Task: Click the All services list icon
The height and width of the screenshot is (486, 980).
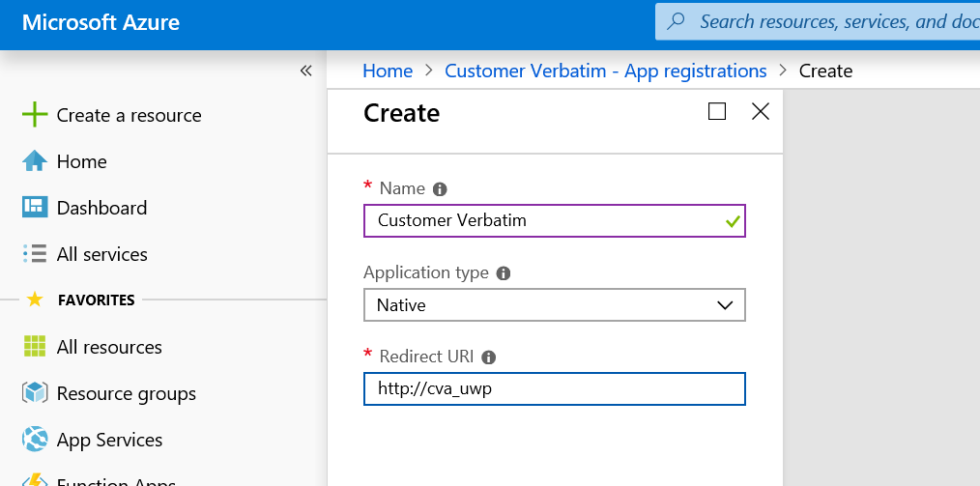Action: click(x=35, y=253)
